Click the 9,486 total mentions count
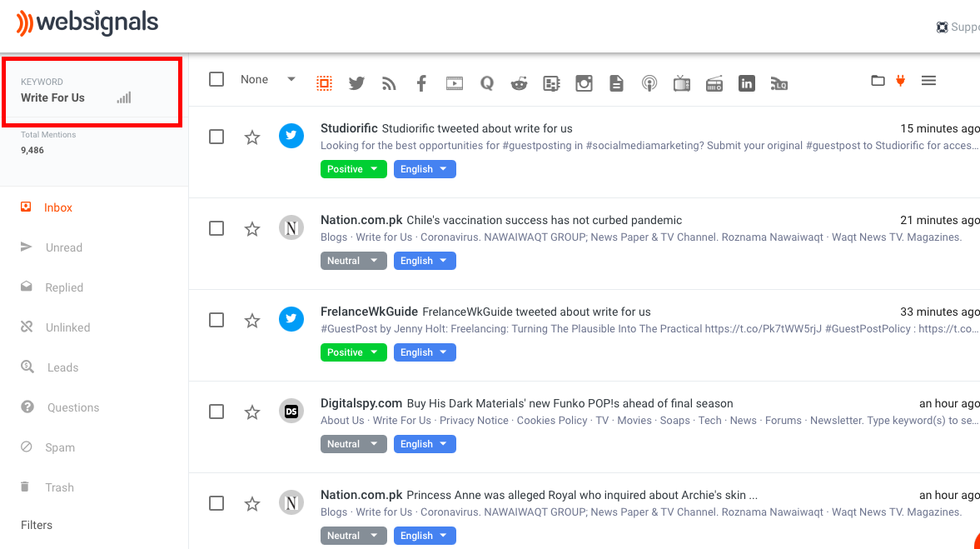The height and width of the screenshot is (549, 980). coord(32,150)
